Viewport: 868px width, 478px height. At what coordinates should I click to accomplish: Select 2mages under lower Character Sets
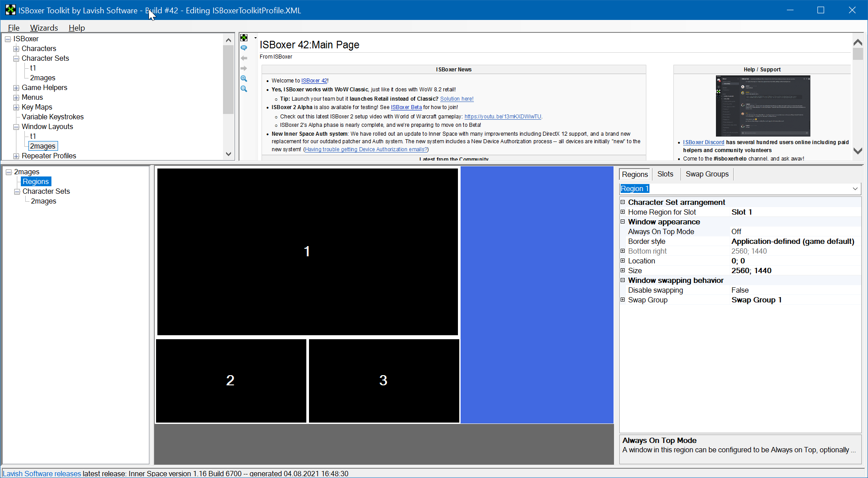click(43, 201)
